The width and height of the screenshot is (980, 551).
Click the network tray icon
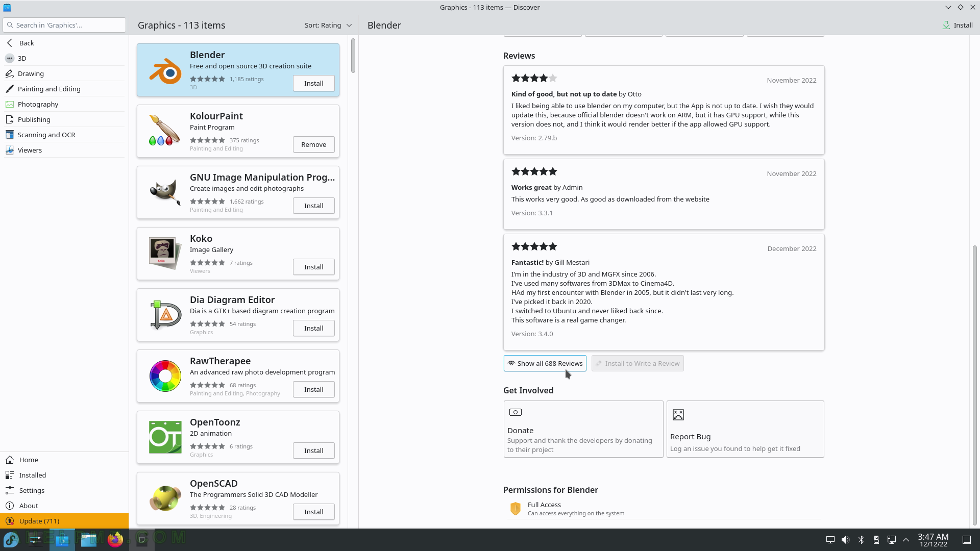(892, 540)
